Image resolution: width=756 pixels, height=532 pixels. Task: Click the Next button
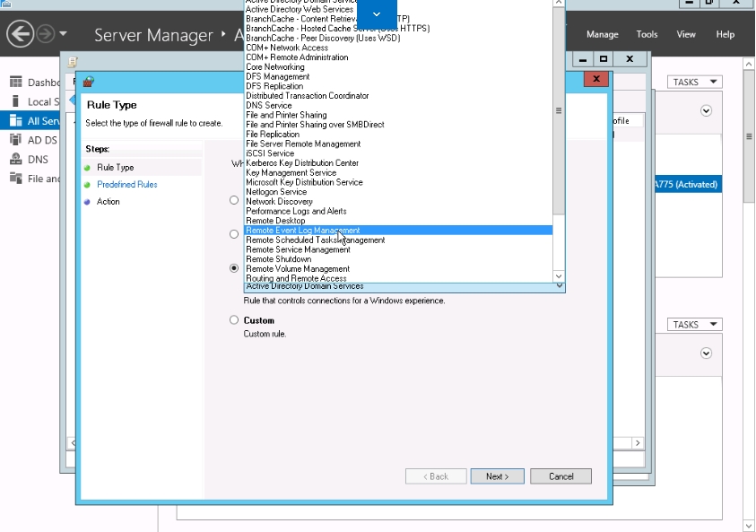coord(497,476)
